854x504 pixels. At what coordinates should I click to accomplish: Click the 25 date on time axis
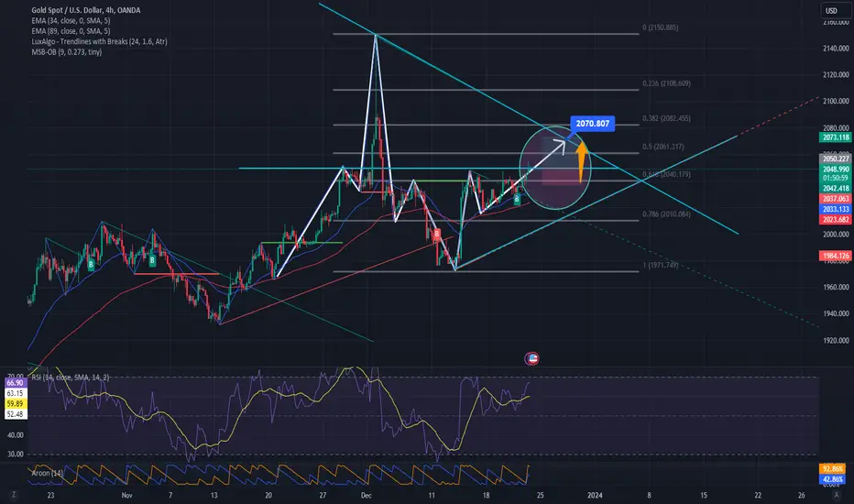[541, 495]
